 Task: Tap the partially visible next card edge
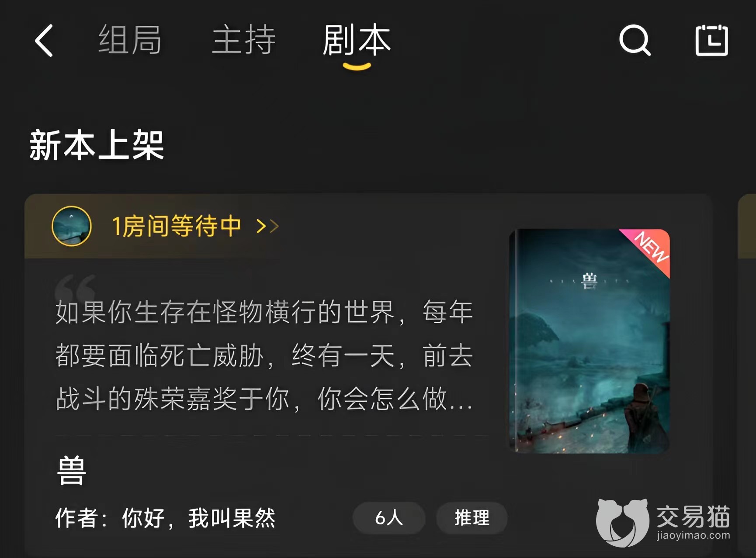click(x=747, y=375)
